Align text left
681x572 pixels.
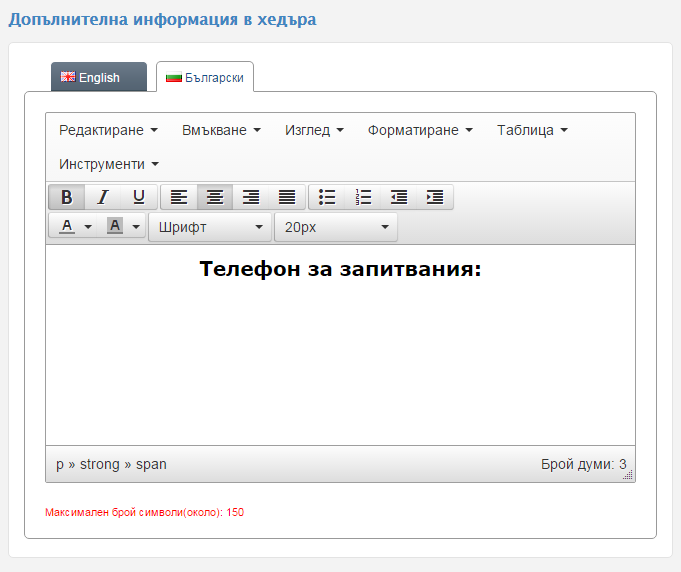(x=179, y=197)
